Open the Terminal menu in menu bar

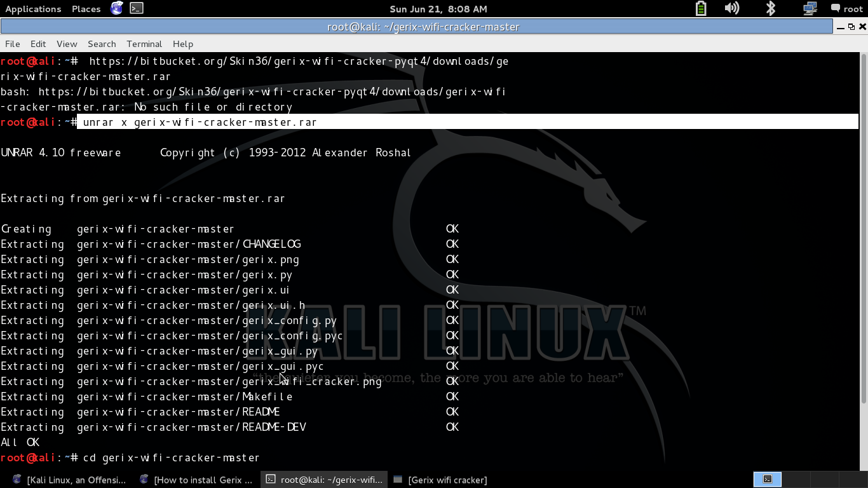tap(144, 44)
